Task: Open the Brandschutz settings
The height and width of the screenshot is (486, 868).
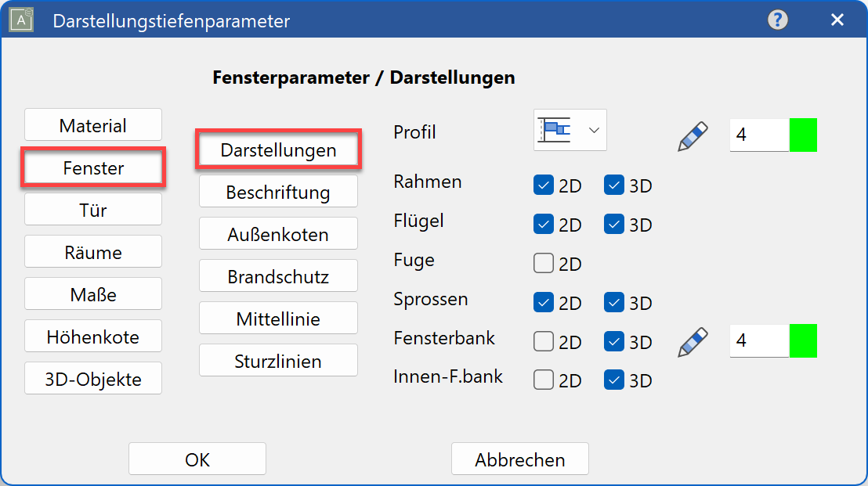Action: (278, 275)
